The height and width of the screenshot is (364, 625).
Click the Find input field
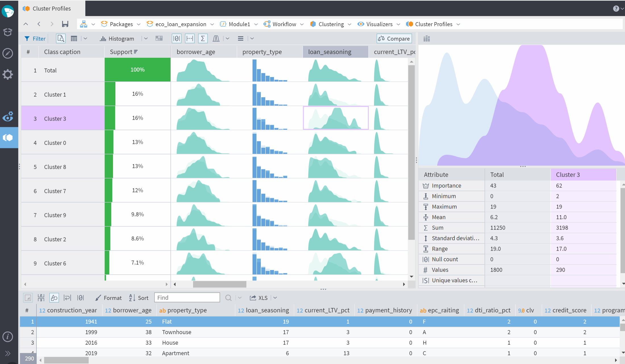click(187, 298)
